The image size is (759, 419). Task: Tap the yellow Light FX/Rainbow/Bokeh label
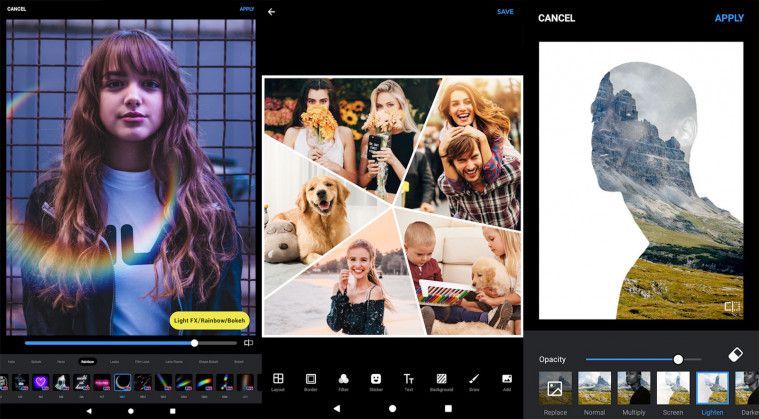click(210, 320)
